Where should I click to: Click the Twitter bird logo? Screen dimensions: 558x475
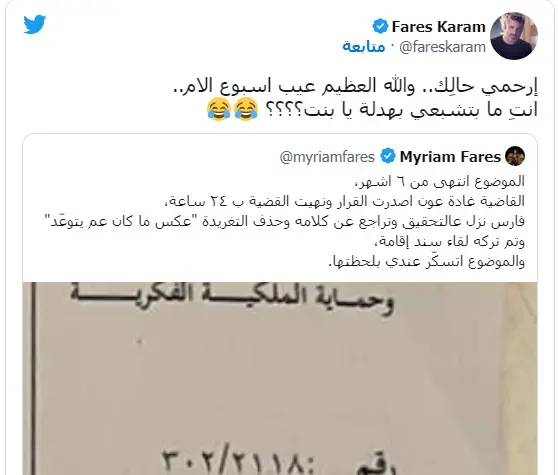pyautogui.click(x=35, y=24)
